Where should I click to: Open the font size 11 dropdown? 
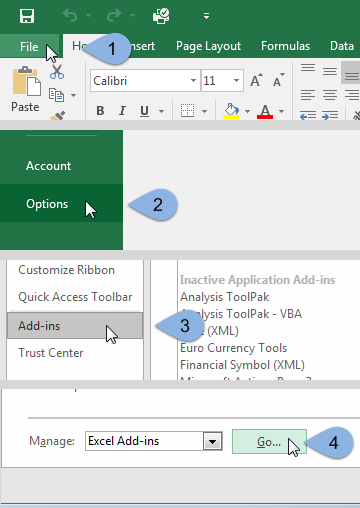pyautogui.click(x=236, y=81)
